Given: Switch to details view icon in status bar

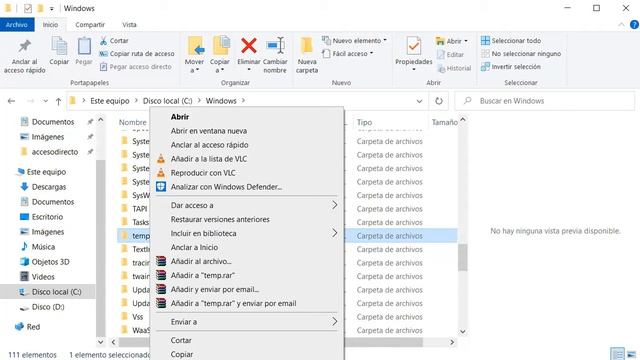Looking at the screenshot, I should [617, 354].
